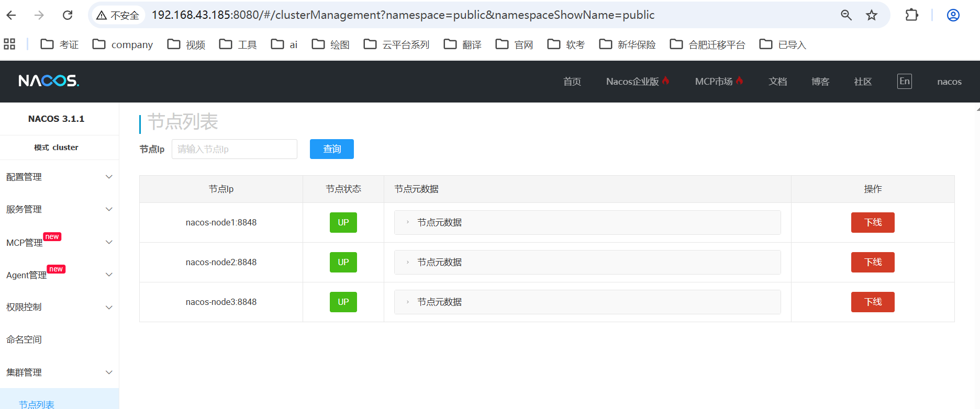This screenshot has width=980, height=409.
Task: Open 博客 in the top navigation
Action: pos(820,82)
